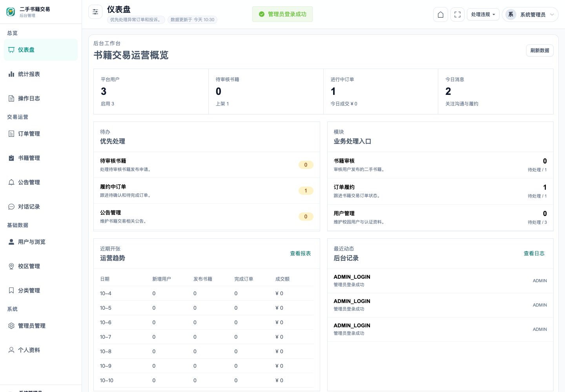Click the 个人资料 user outline icon
The height and width of the screenshot is (392, 565).
[x=11, y=350]
